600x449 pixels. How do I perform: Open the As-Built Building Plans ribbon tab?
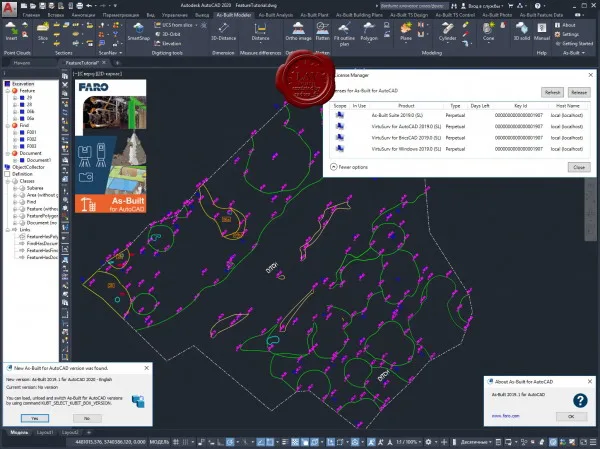(359, 15)
